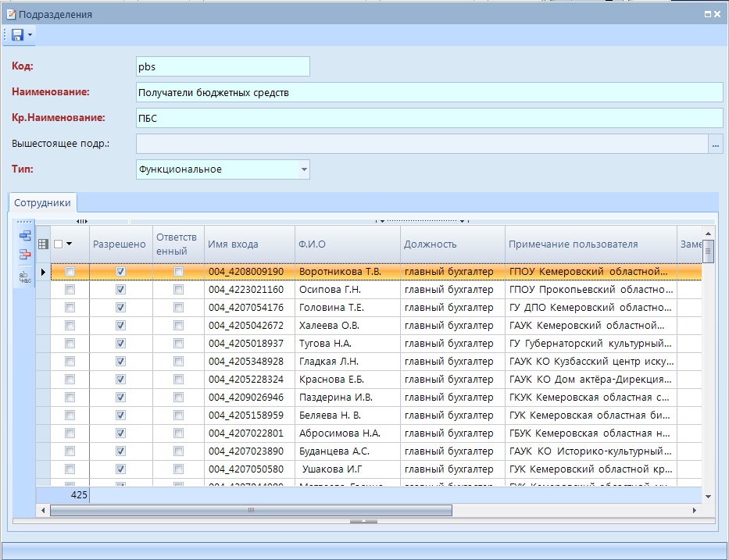Screen dimensions: 729x560
Task: Click the horizontal scrollbar thumb under the grid
Action: [x=250, y=510]
